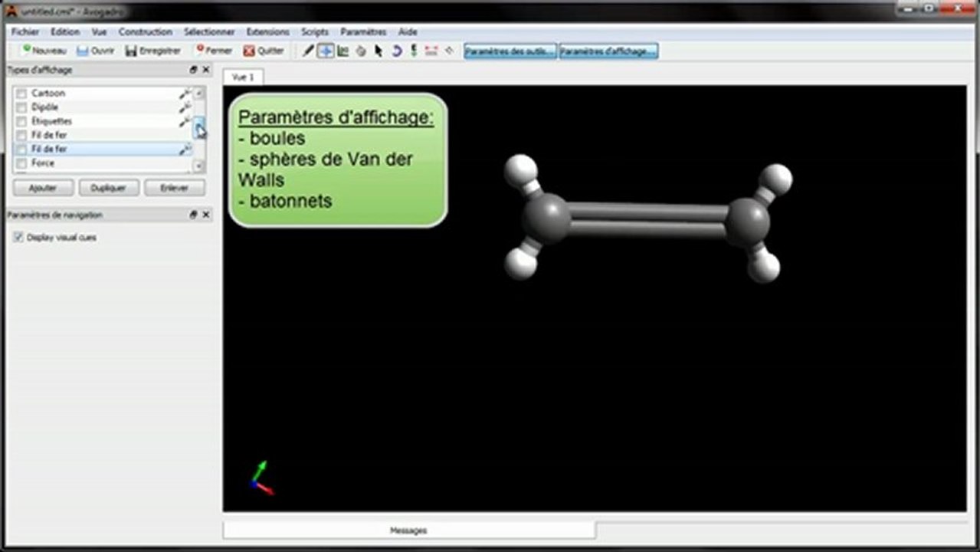Screen dimensions: 980x552
Task: Click the right carbon atom of the molecule
Action: point(748,222)
